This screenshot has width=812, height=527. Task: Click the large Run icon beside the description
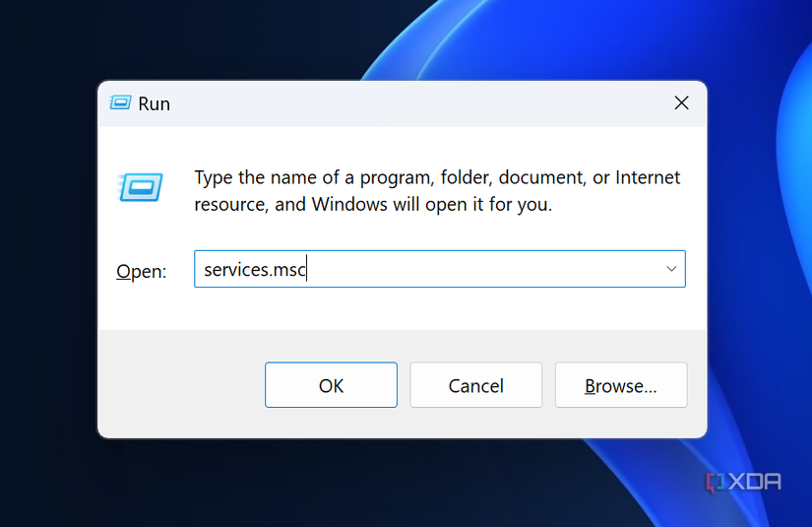tap(140, 186)
